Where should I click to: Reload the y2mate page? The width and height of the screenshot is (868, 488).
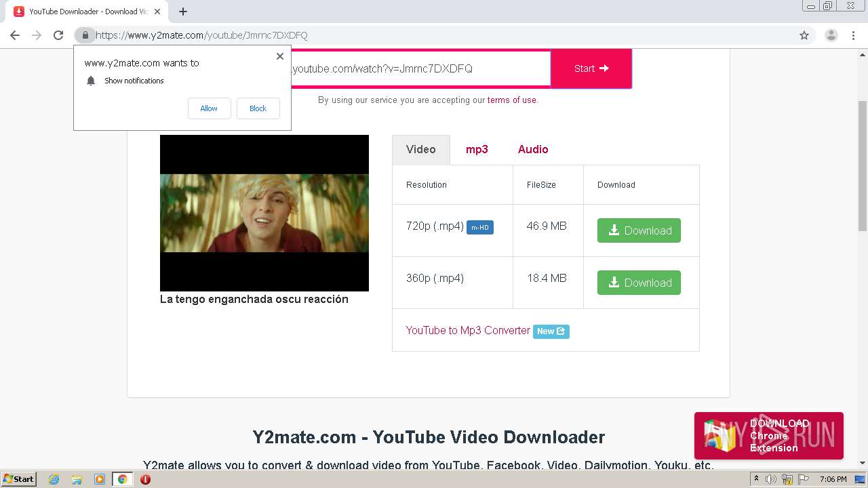click(x=58, y=35)
